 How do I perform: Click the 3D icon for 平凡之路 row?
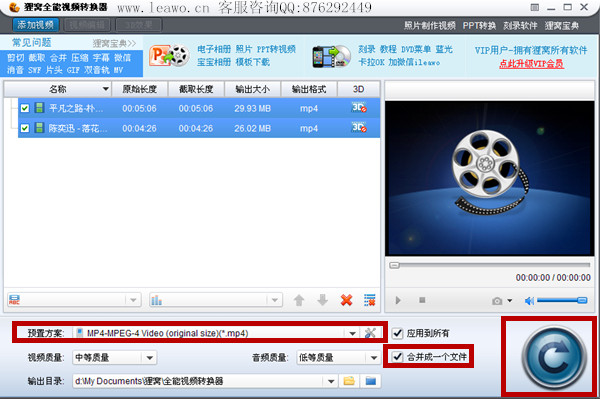[x=359, y=108]
